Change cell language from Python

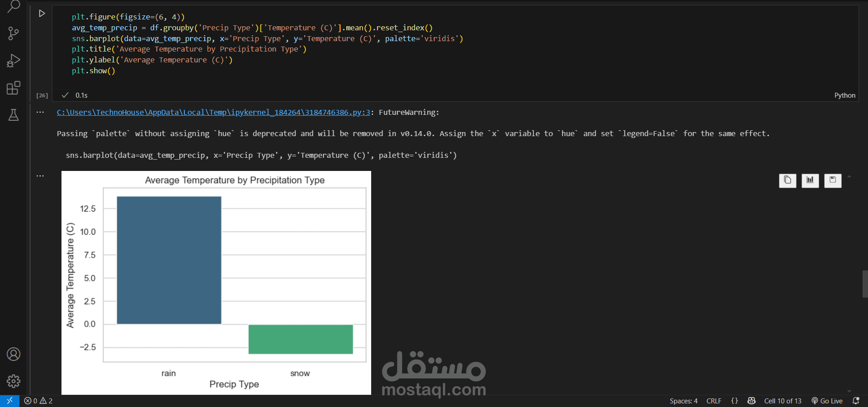click(x=844, y=95)
